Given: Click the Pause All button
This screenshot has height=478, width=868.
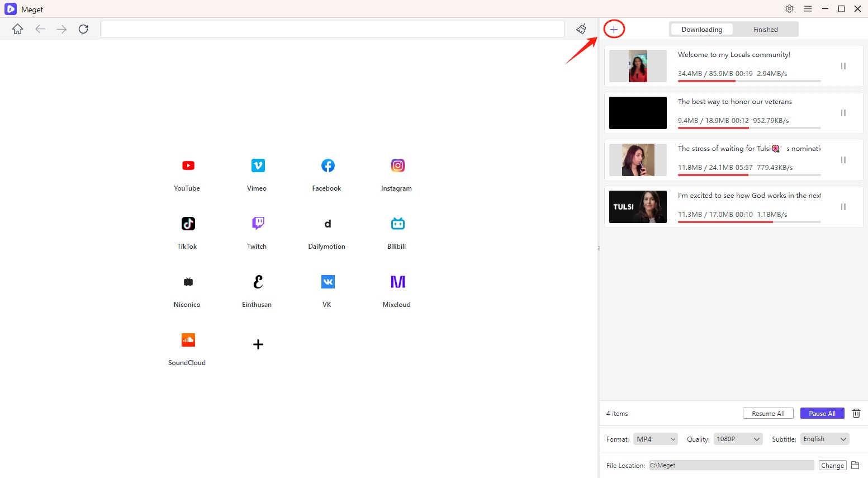Looking at the screenshot, I should tap(822, 413).
